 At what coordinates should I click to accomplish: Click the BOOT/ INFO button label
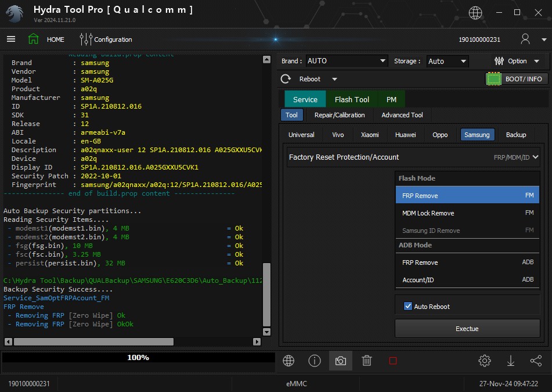[524, 79]
